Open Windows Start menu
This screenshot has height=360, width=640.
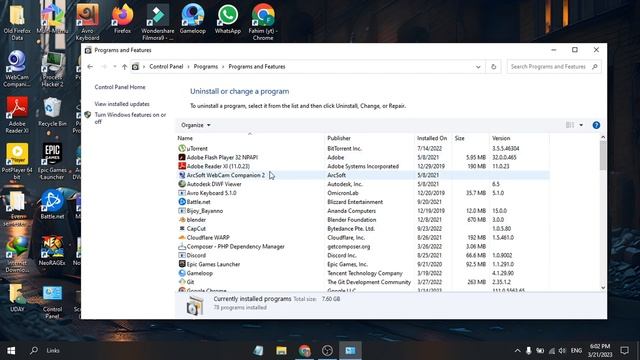[x=11, y=351]
